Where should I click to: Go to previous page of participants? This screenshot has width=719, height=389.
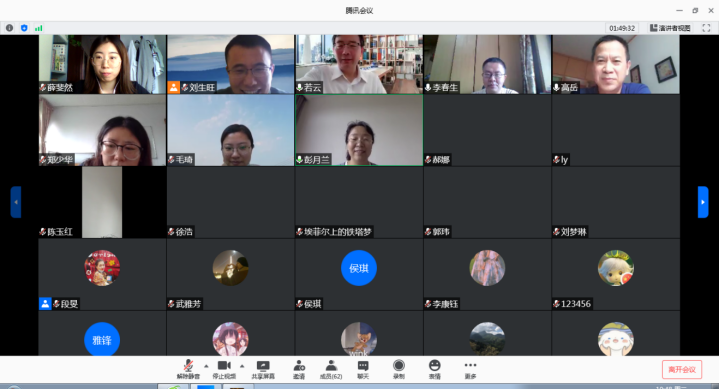click(16, 202)
